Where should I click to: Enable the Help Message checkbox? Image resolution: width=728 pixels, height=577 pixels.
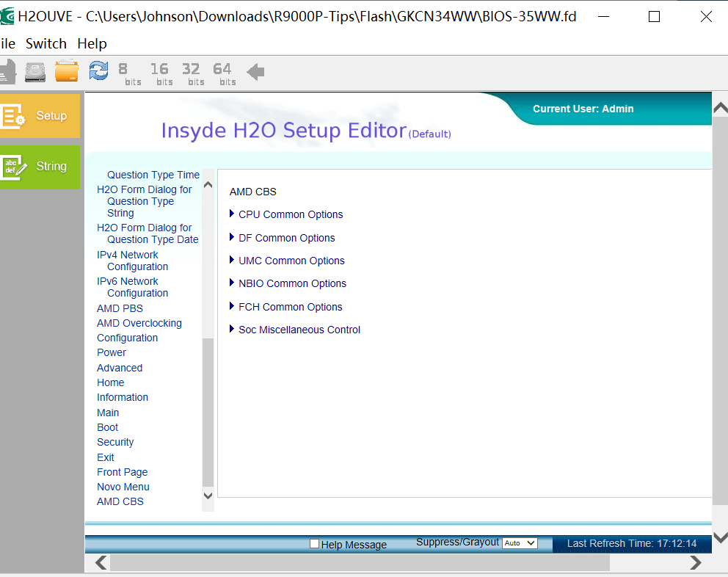(x=314, y=543)
